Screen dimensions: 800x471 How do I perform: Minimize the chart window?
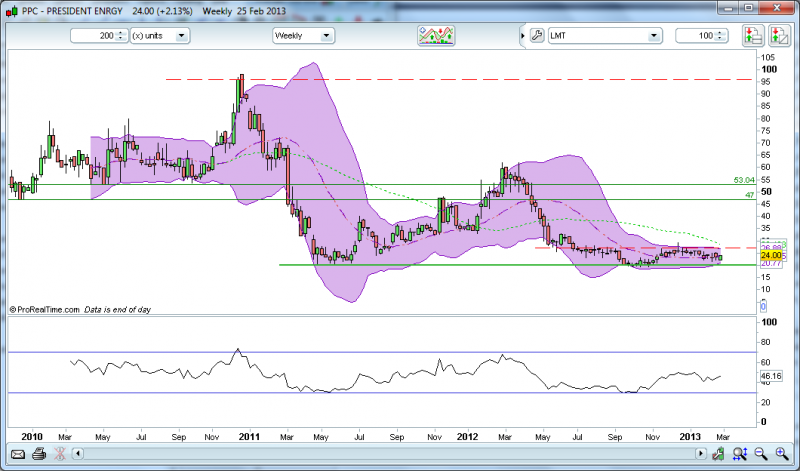(x=728, y=8)
